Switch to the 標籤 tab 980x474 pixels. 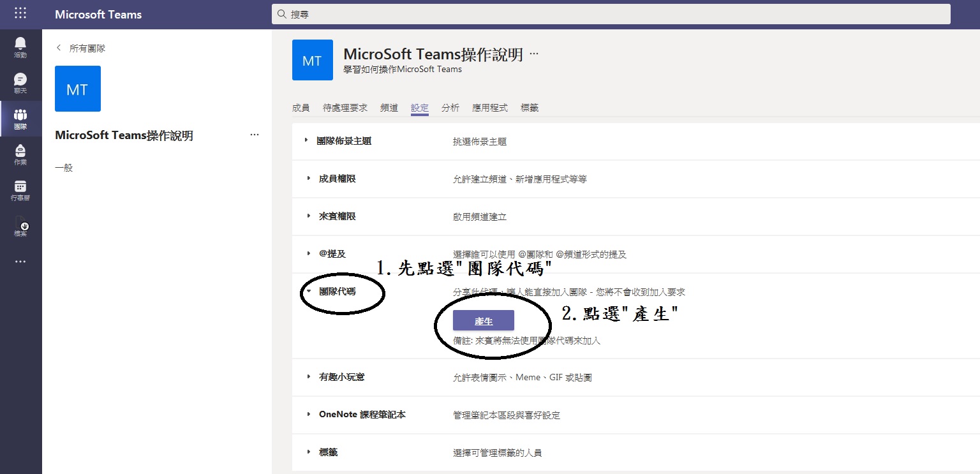(x=530, y=108)
